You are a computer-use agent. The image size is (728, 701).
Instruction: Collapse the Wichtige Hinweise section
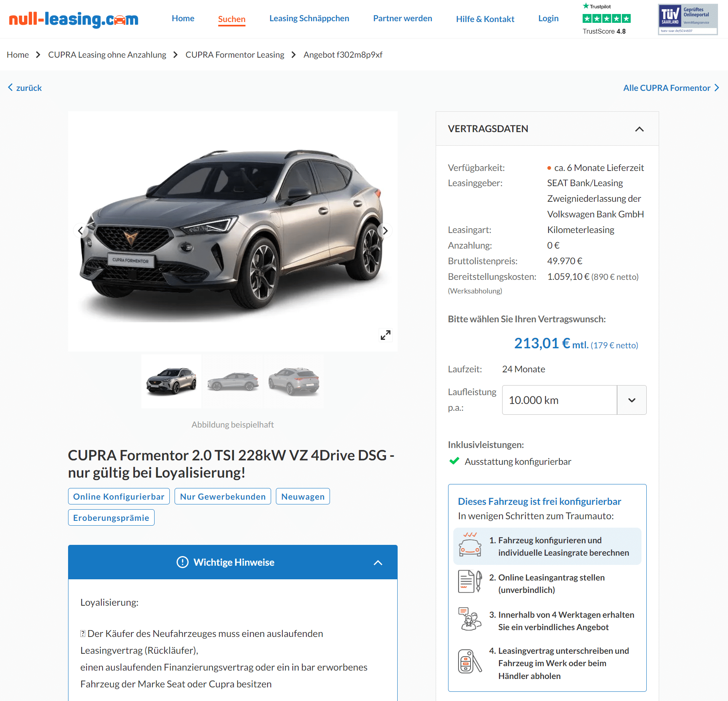[x=378, y=562]
